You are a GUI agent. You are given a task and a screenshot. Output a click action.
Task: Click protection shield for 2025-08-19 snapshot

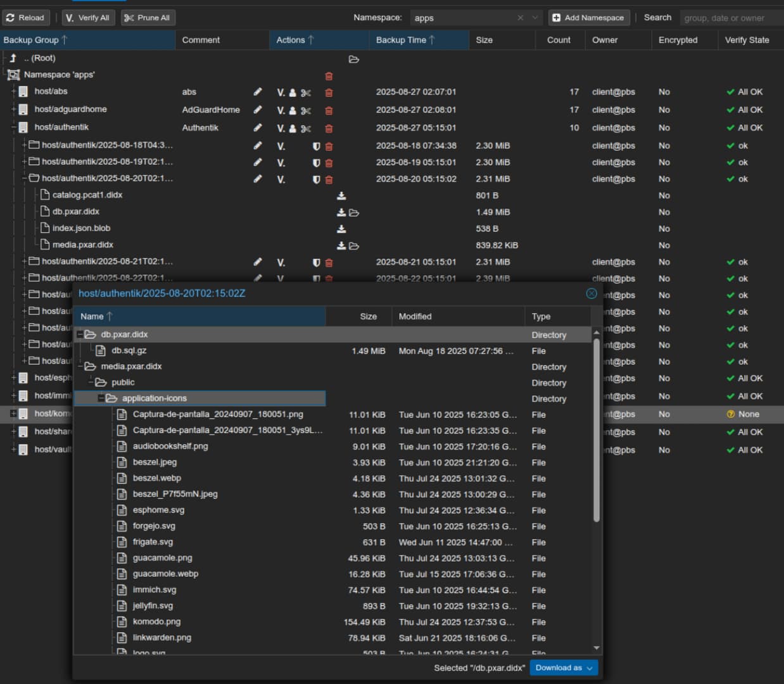click(x=316, y=163)
